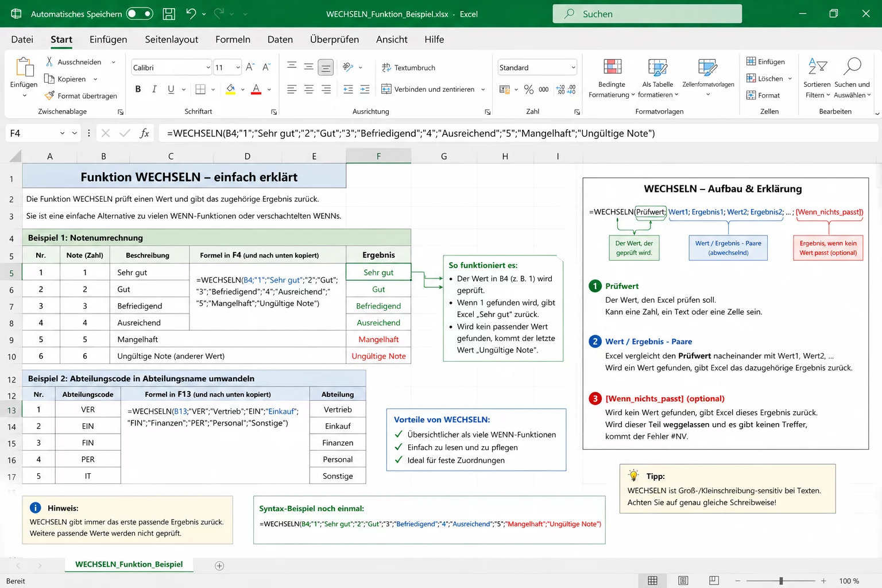Switch to page layout view

pyautogui.click(x=683, y=581)
